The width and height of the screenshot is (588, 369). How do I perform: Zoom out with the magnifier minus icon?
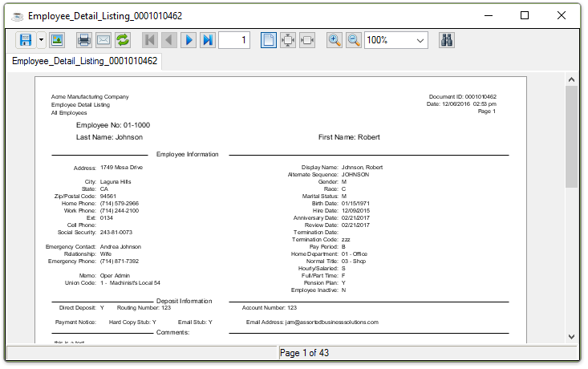pos(354,40)
